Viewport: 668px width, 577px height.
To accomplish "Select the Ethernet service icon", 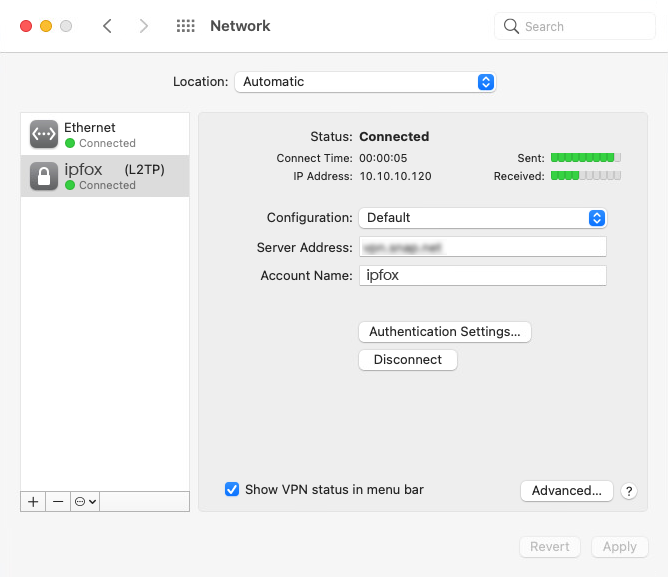I will point(44,134).
